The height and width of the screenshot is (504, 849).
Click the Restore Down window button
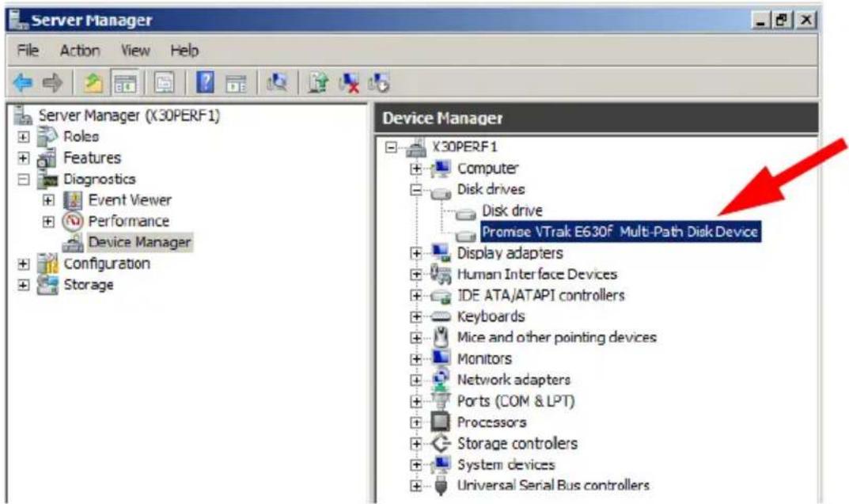[782, 20]
